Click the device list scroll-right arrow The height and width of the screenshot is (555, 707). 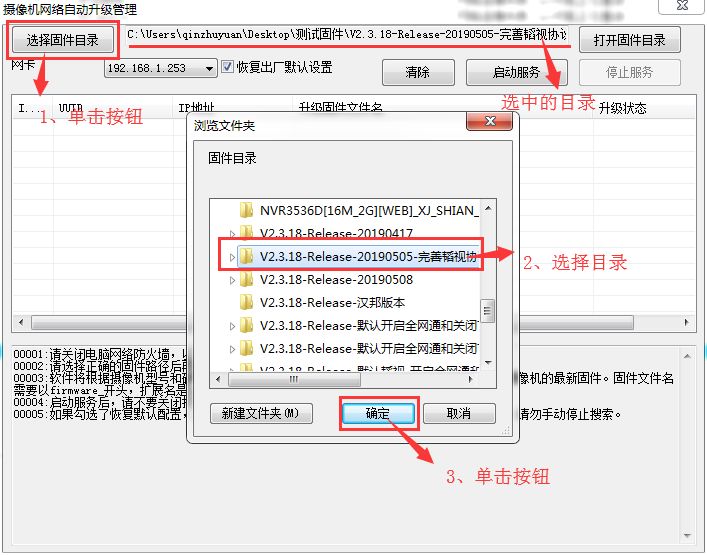686,322
